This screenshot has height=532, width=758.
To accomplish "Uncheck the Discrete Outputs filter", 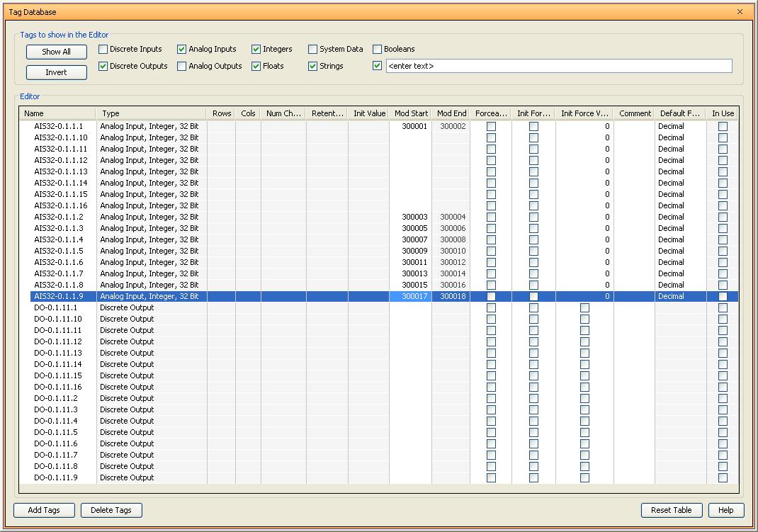I will 103,67.
